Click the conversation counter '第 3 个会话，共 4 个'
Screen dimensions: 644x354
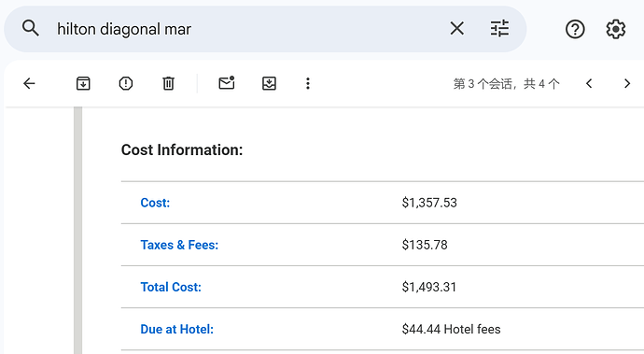pyautogui.click(x=507, y=84)
